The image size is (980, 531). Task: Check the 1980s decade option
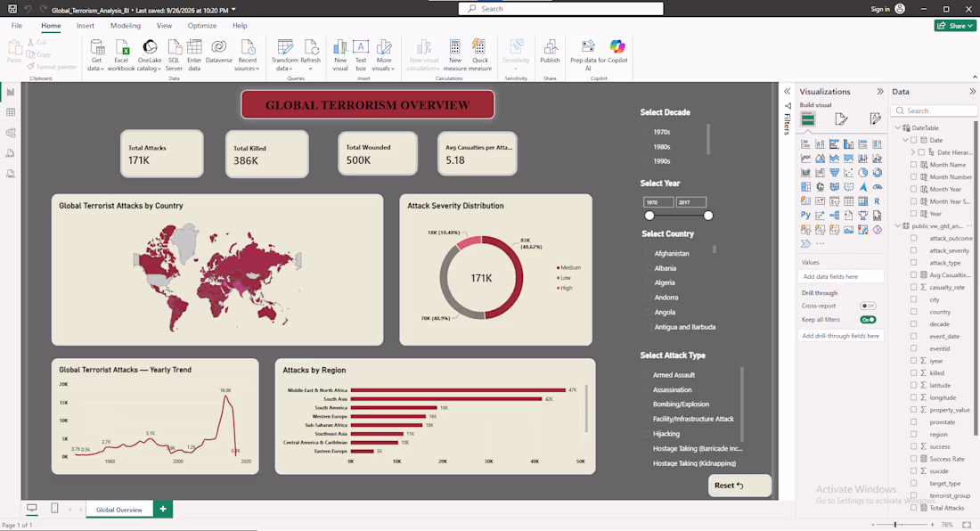[648, 147]
